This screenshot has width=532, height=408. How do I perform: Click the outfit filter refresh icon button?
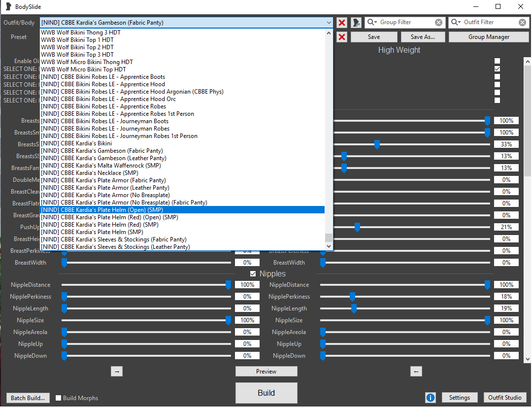356,23
